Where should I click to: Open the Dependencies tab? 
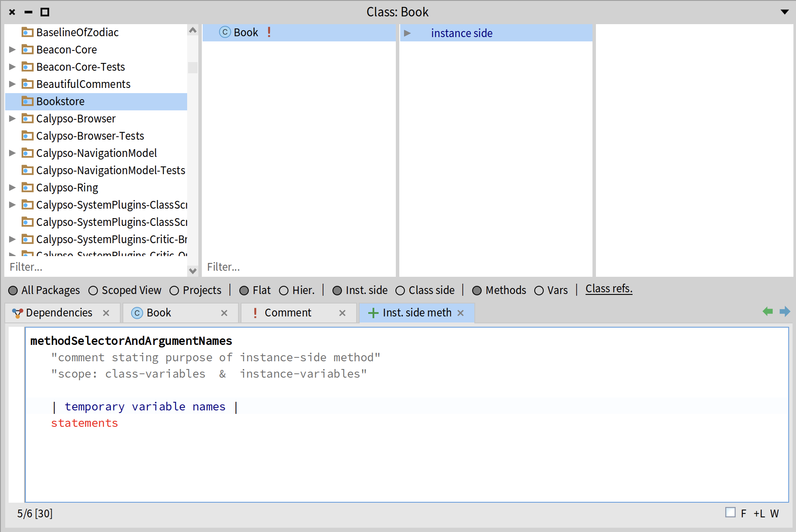click(59, 313)
